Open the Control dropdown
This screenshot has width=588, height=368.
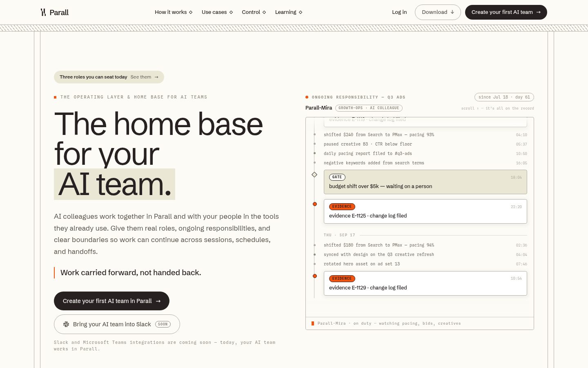254,12
